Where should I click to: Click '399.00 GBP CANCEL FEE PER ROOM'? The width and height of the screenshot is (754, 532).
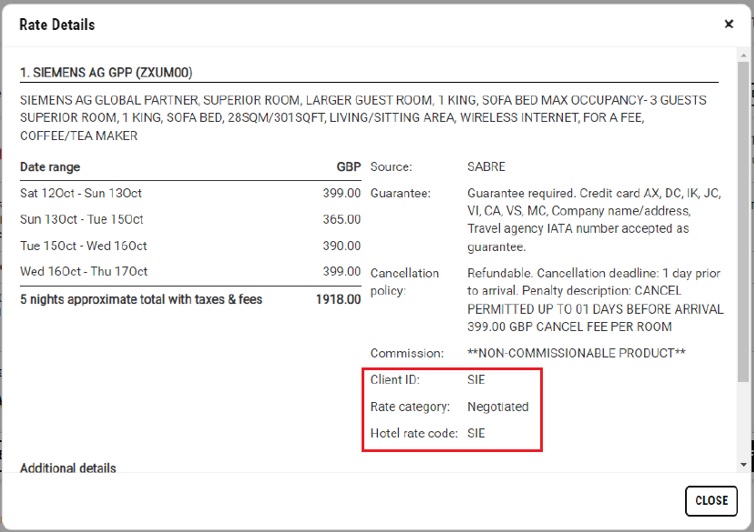pyautogui.click(x=569, y=327)
